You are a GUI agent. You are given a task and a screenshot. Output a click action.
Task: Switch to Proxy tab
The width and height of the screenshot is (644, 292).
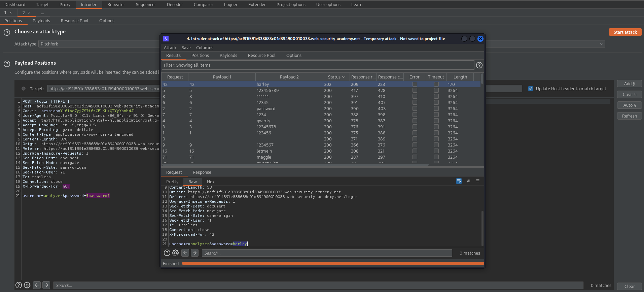click(65, 4)
